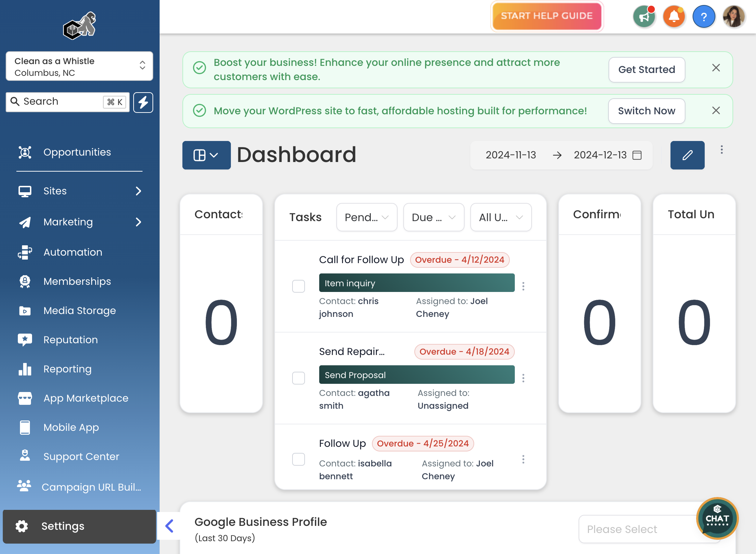This screenshot has width=756, height=554.
Task: Click the Memberships badge icon
Action: (25, 281)
